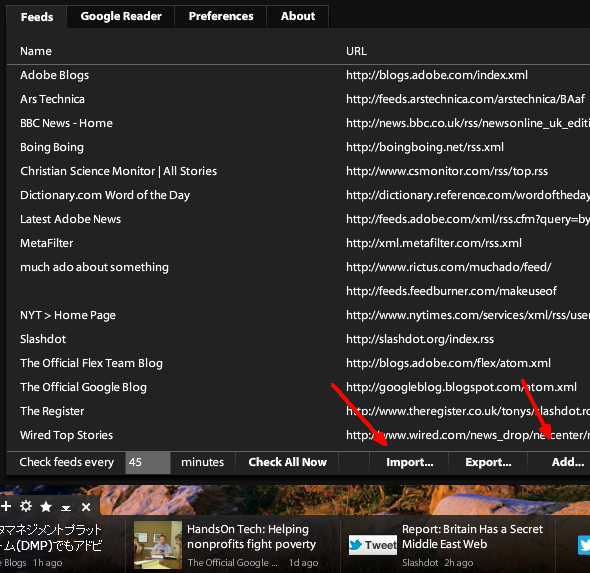Click the Check All Now button
The image size is (590, 573).
287,462
